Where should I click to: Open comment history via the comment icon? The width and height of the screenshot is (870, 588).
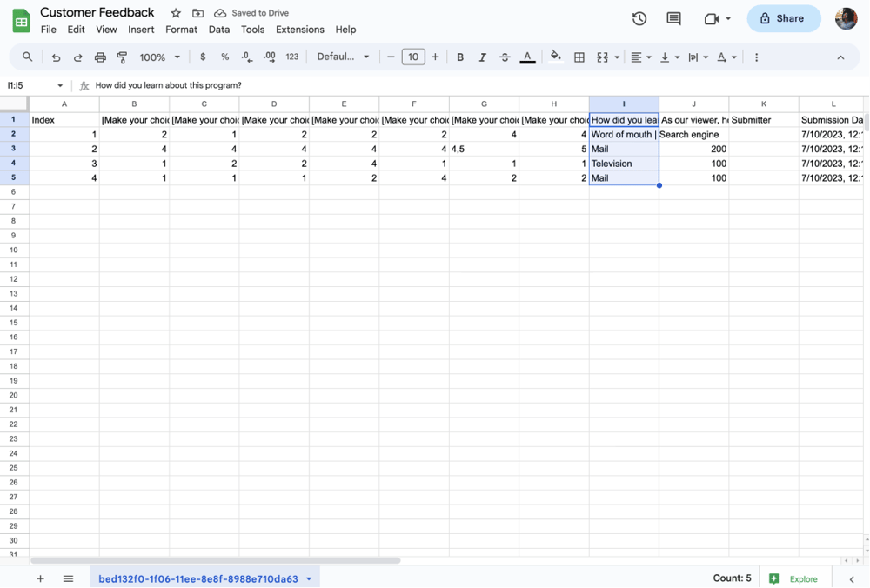point(673,17)
